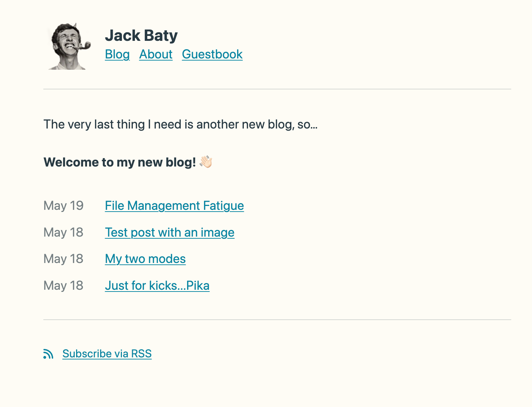Read the My two modes post
The image size is (532, 407).
145,259
